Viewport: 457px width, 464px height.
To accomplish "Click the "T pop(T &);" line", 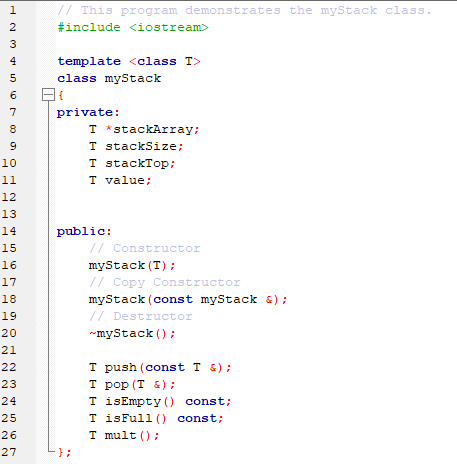I will (x=132, y=385).
